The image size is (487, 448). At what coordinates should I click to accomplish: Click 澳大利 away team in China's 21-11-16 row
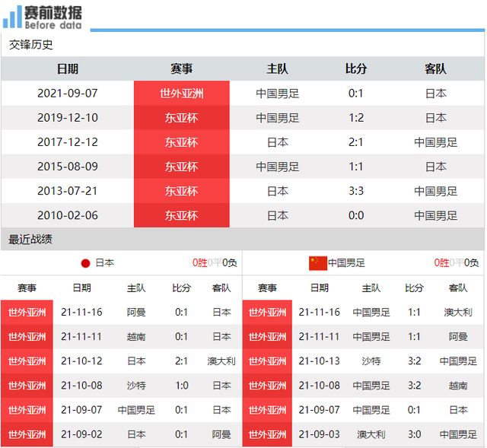458,312
